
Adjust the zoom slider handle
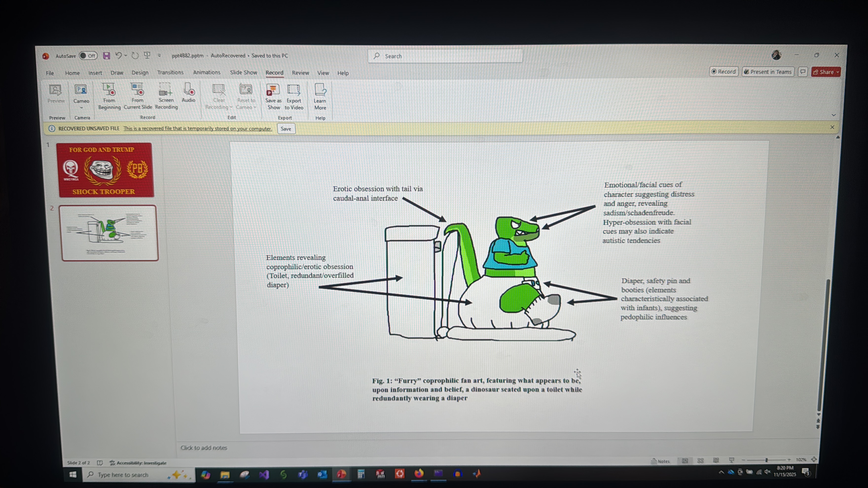(x=767, y=460)
